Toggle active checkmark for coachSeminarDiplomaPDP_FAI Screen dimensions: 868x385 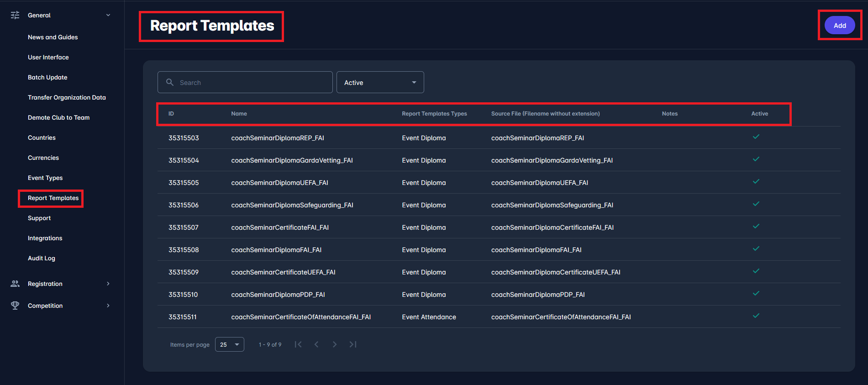(x=756, y=294)
